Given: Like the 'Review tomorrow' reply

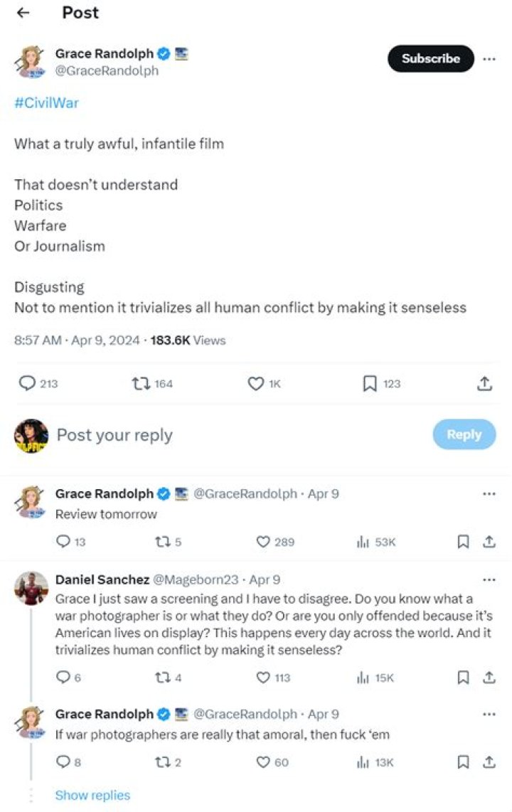Looking at the screenshot, I should (263, 542).
